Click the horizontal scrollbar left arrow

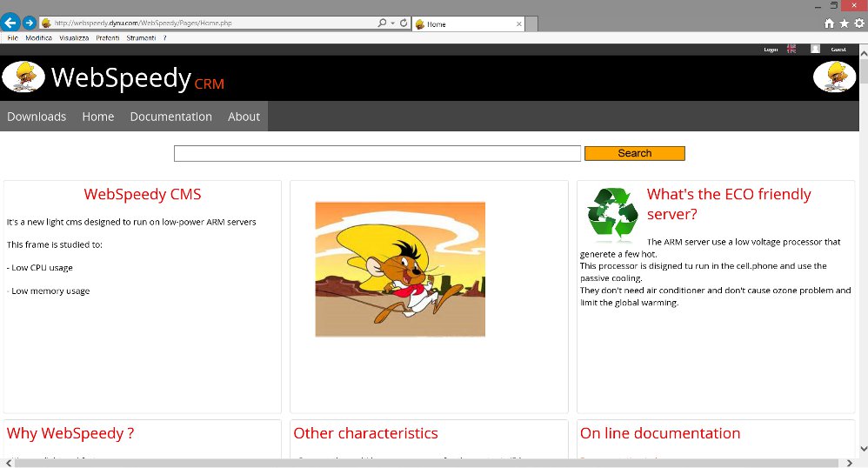coord(9,463)
